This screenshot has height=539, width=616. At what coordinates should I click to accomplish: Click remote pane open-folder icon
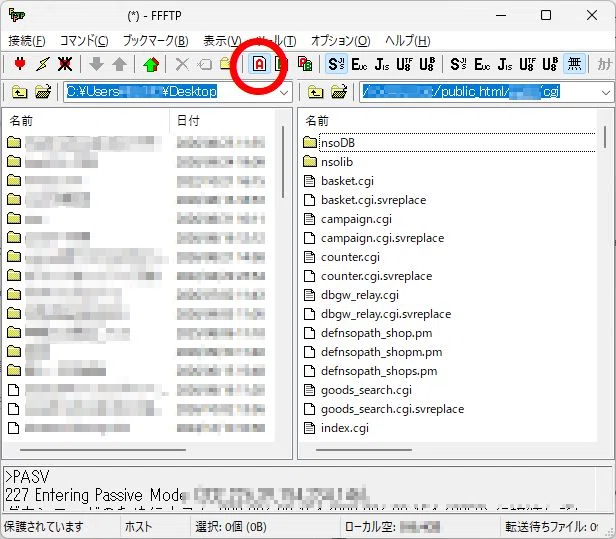(x=339, y=92)
